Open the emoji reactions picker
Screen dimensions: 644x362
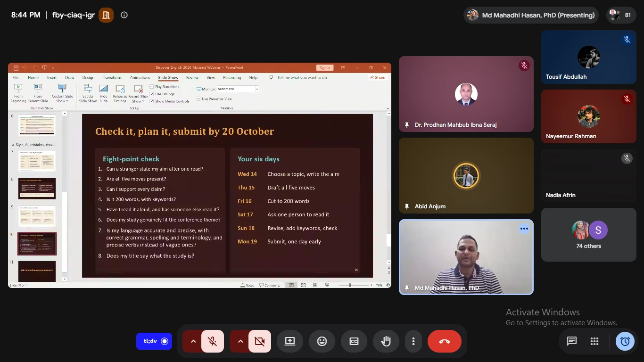coord(322,341)
